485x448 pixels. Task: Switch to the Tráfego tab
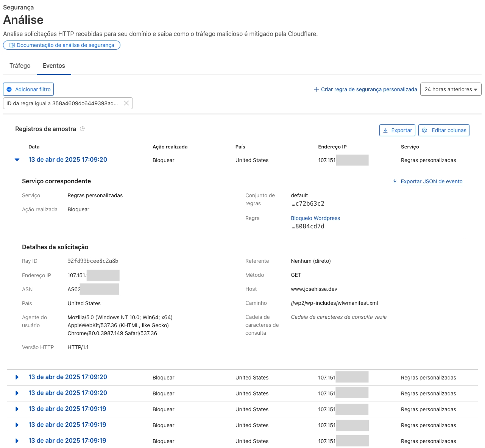[20, 66]
